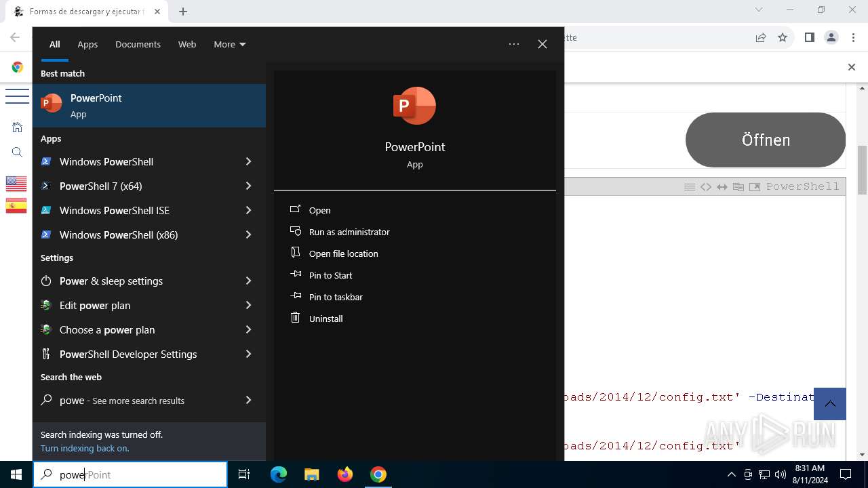Open the webpage hamburger menu
Screen dimensions: 868x488
pos(16,96)
